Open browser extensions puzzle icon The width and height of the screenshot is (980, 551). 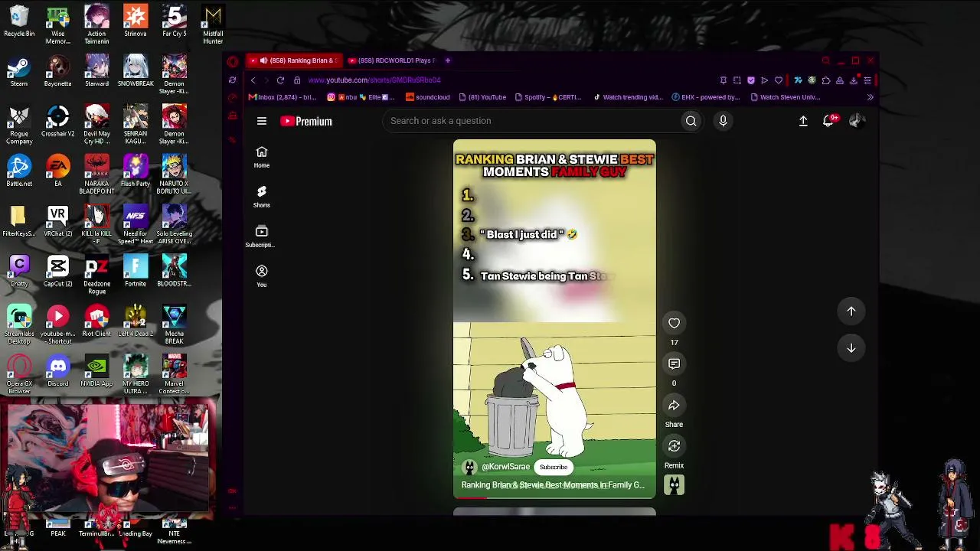pyautogui.click(x=825, y=80)
